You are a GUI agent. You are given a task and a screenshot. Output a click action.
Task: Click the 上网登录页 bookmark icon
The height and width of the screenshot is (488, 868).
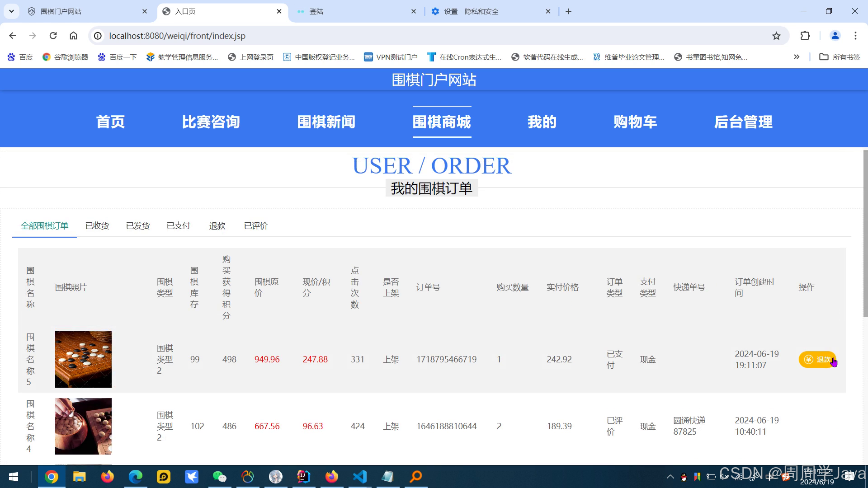231,57
